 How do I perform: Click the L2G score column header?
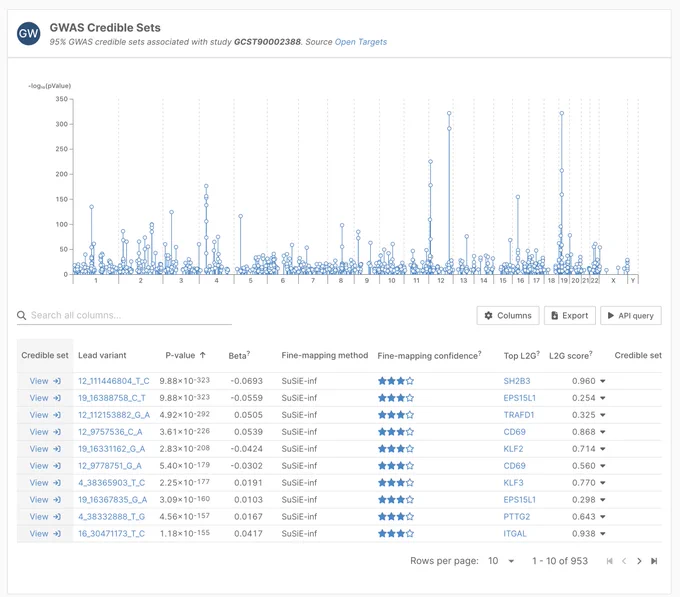(x=570, y=356)
